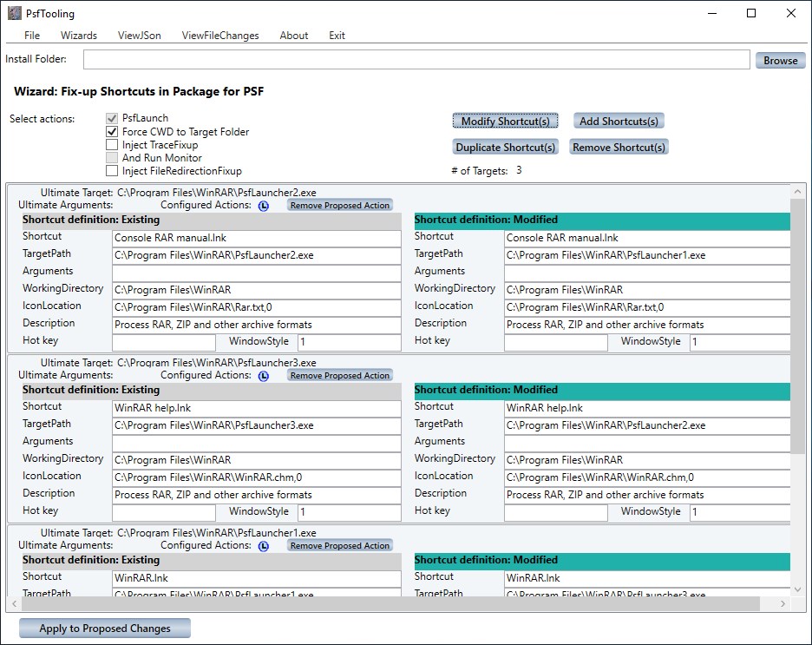The width and height of the screenshot is (812, 645).
Task: Click existing Hot key field of Console RAR manual
Action: tap(164, 342)
